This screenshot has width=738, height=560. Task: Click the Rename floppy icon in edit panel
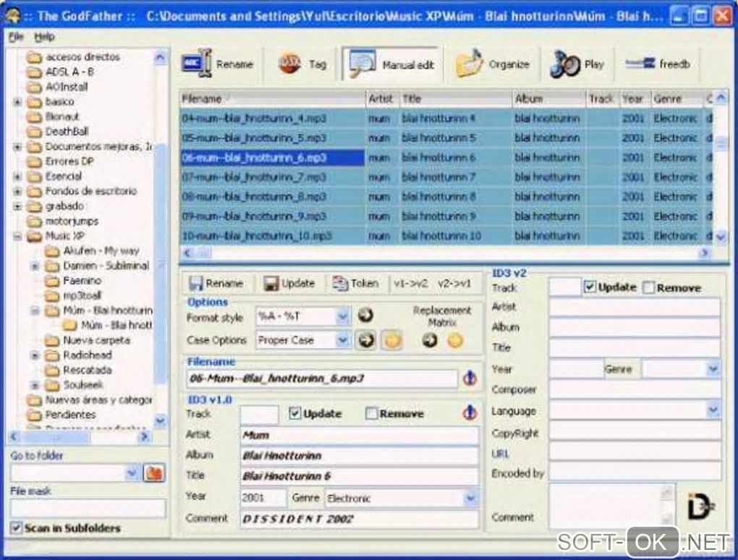click(195, 284)
